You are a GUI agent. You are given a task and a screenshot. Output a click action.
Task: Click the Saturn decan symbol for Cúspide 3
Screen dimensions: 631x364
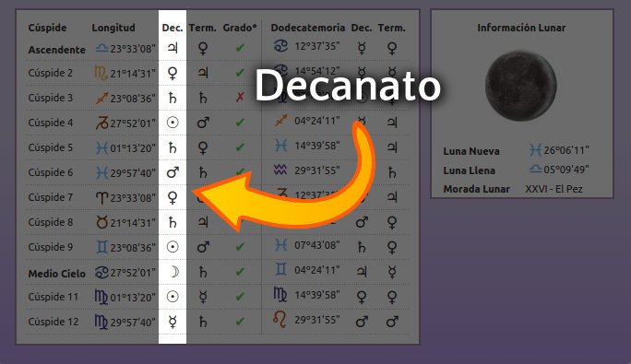tap(173, 98)
